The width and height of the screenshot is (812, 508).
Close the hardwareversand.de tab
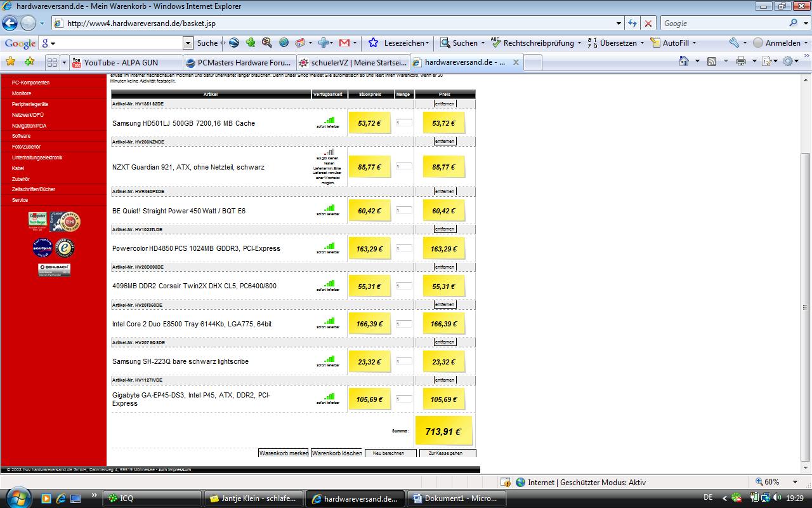point(516,62)
